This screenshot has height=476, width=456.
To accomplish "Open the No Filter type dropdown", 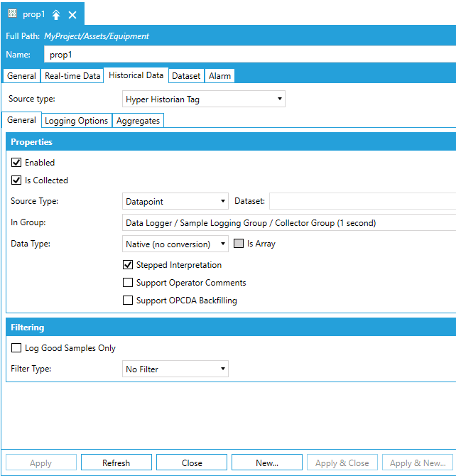I will click(x=175, y=369).
